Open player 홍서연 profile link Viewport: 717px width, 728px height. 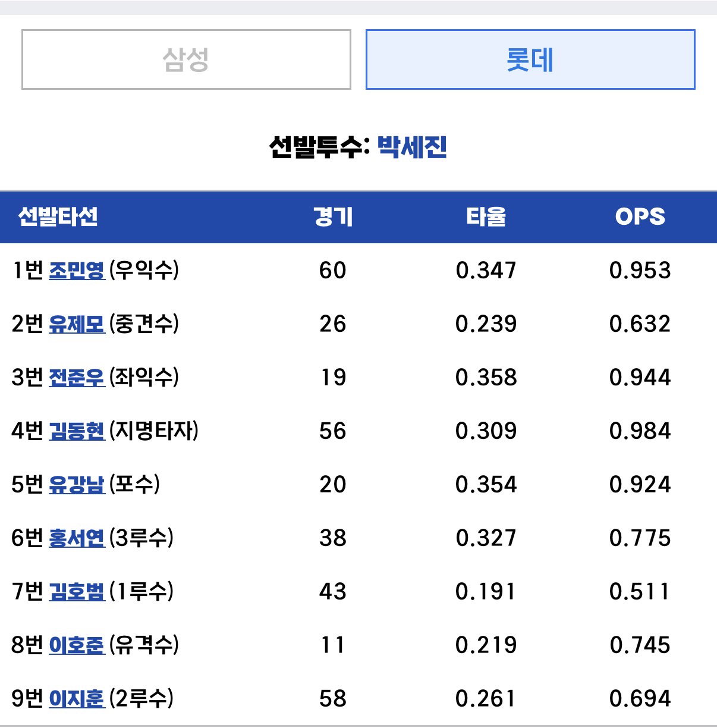(x=77, y=538)
